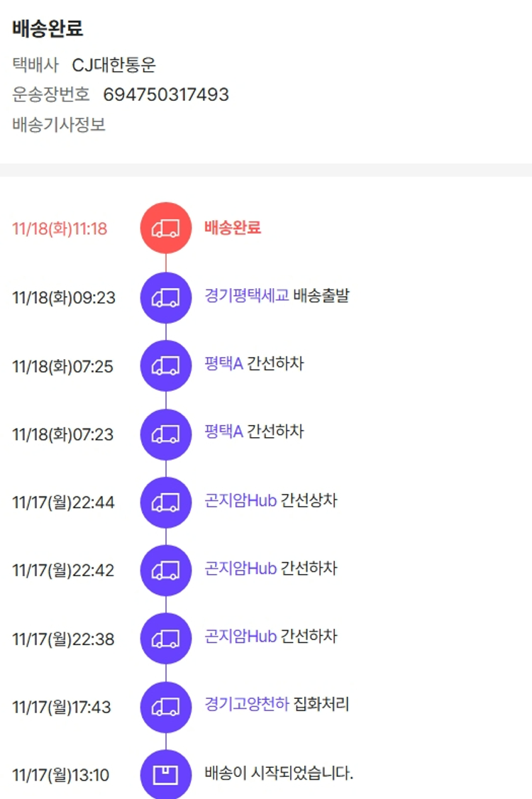Screen dimensions: 532x799
Task: Click the box icon for 배송이 시작되었습니다
Action: coord(166,775)
